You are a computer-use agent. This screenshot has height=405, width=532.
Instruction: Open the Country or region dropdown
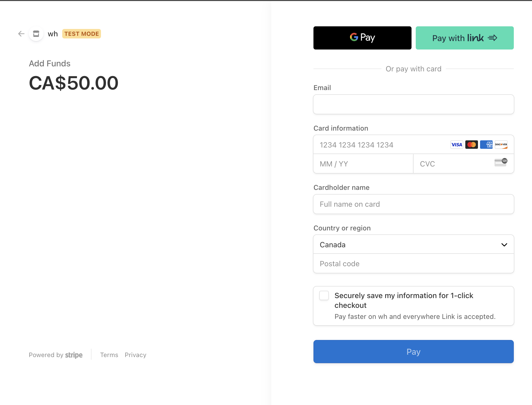(413, 245)
